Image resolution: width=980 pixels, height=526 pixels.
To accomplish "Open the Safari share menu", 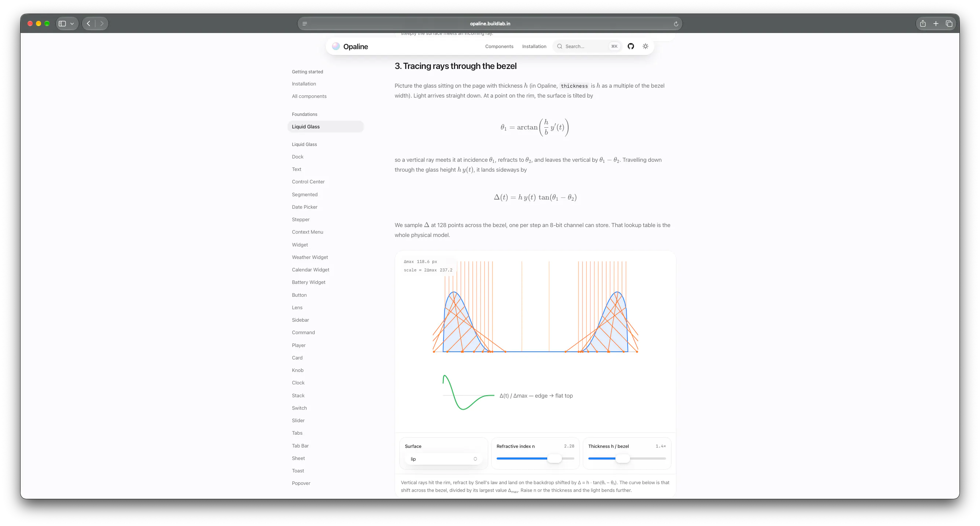I will (922, 23).
